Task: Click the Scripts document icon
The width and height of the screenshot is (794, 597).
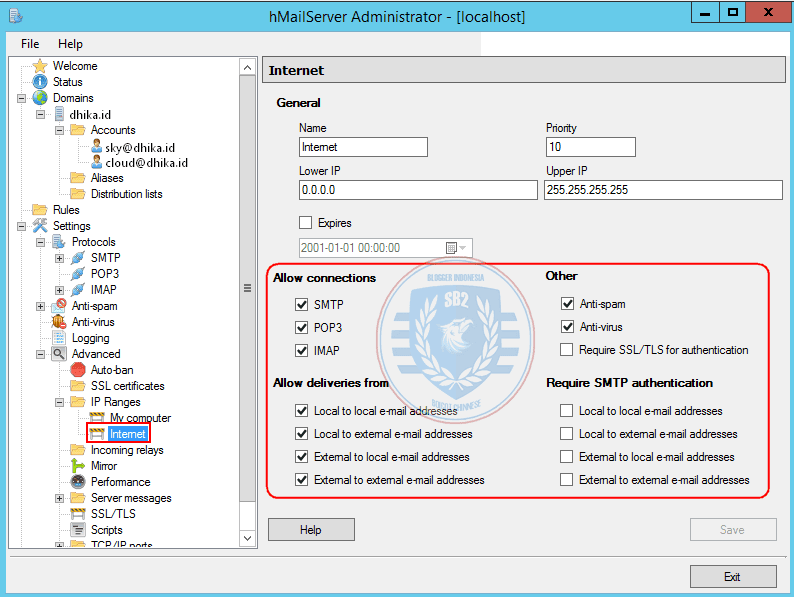Action: click(77, 530)
